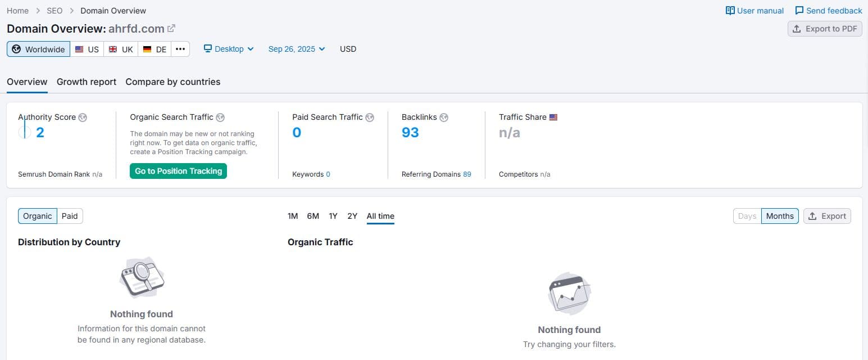The image size is (868, 360).
Task: Click the Traffic Share n/a value
Action: pos(510,133)
